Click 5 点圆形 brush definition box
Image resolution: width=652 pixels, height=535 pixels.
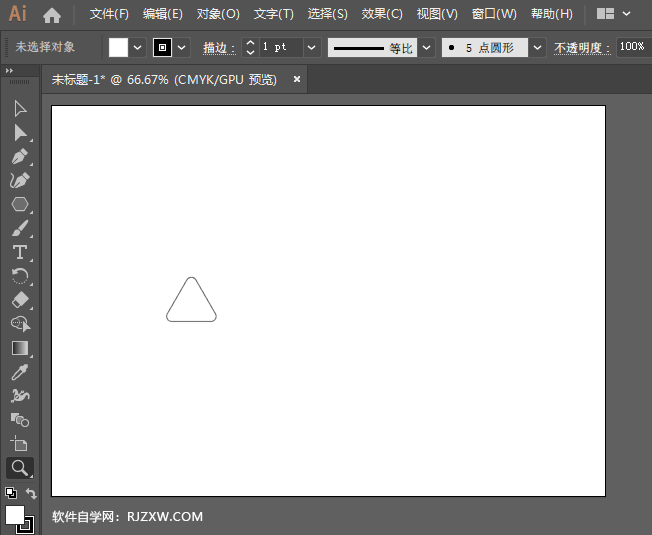pyautogui.click(x=485, y=47)
